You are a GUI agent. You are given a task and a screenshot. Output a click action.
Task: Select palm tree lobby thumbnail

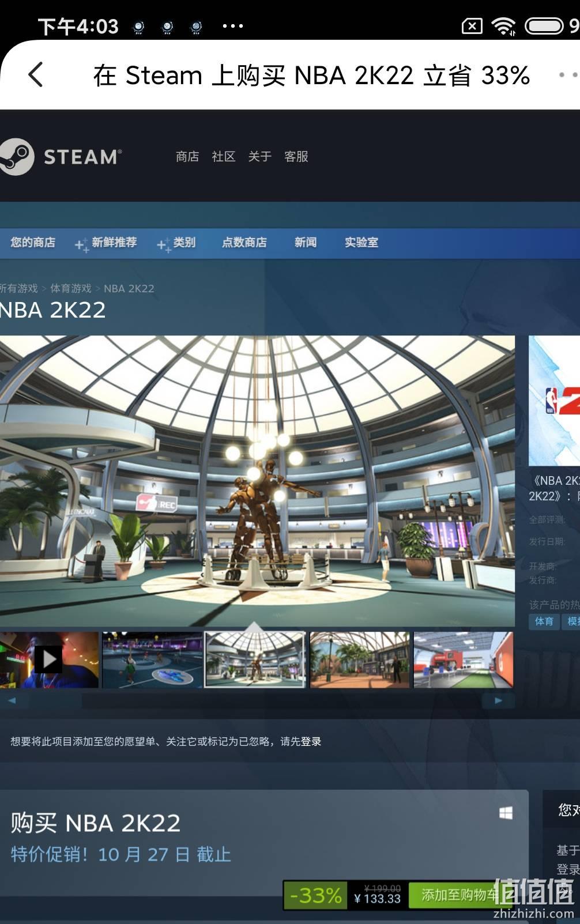tap(360, 659)
